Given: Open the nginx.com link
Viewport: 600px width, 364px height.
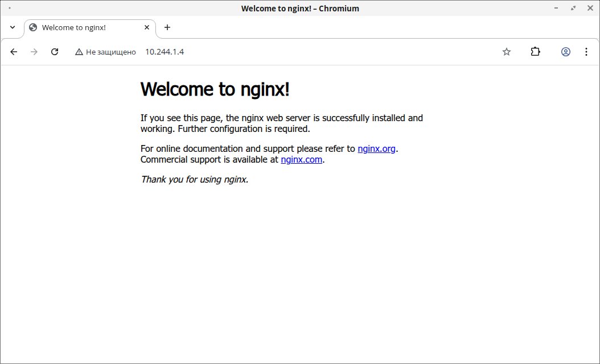Looking at the screenshot, I should 302,159.
